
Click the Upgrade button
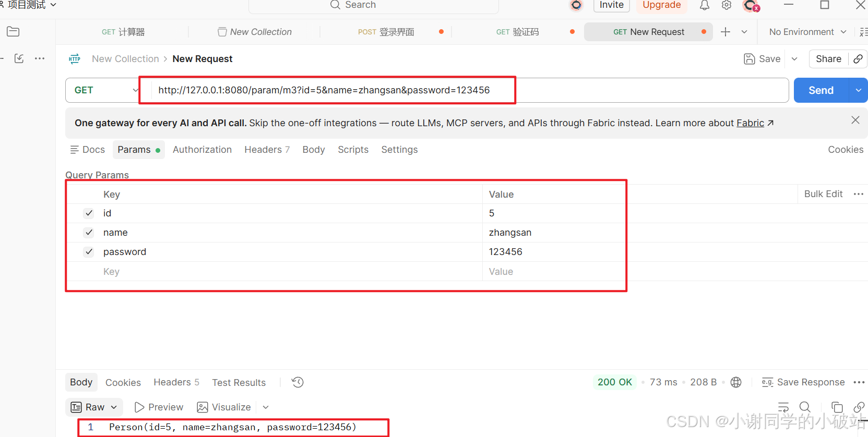pos(661,5)
